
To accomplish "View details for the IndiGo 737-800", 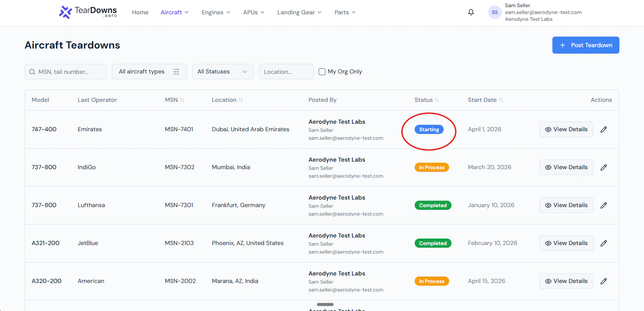I will [566, 167].
